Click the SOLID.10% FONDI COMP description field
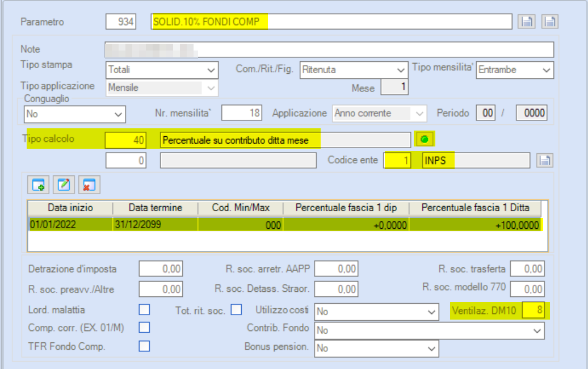The height and width of the screenshot is (369, 588). click(331, 22)
